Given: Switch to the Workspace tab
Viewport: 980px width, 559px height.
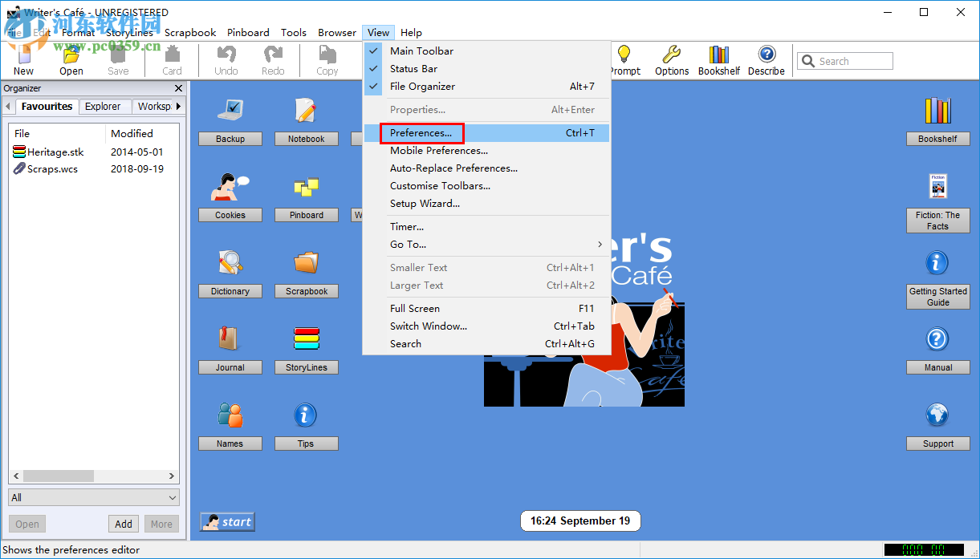Looking at the screenshot, I should 153,106.
